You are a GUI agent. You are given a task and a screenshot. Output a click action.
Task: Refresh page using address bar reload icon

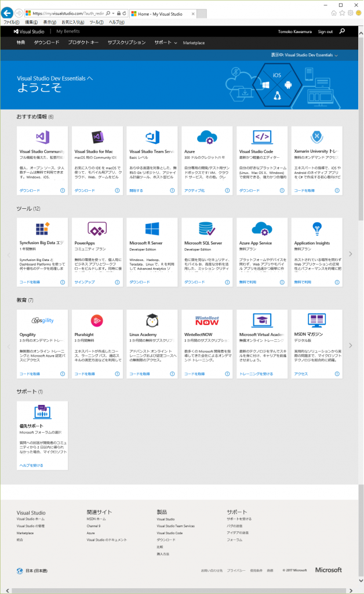tap(124, 13)
